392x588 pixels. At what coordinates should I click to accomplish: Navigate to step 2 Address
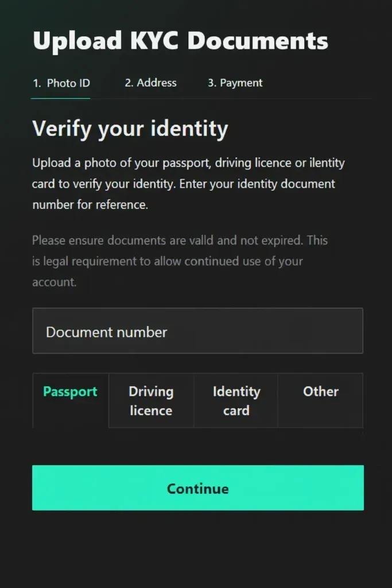tap(150, 83)
